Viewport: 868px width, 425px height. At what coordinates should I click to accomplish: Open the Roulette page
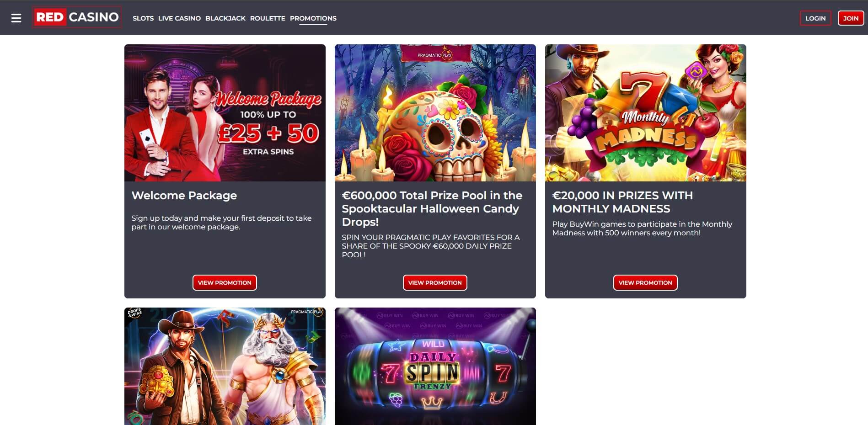(268, 18)
